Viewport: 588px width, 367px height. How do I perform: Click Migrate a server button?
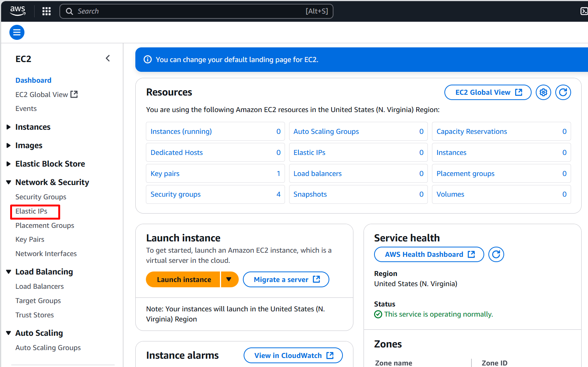pos(286,279)
